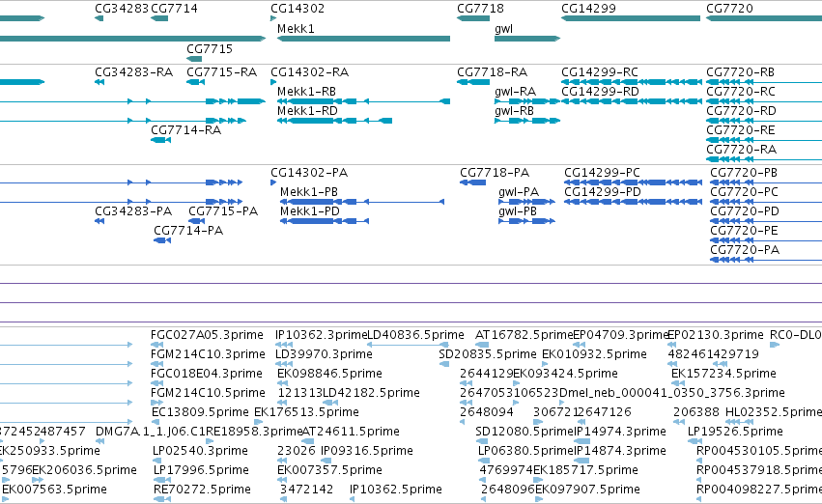Select the AT24611.5prime EST label

coord(351,433)
